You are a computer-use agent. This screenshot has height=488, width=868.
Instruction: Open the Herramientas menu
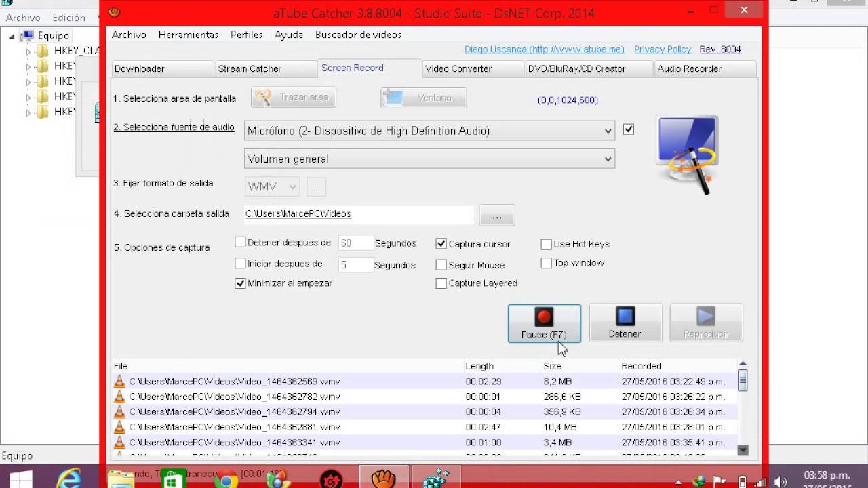(x=189, y=35)
